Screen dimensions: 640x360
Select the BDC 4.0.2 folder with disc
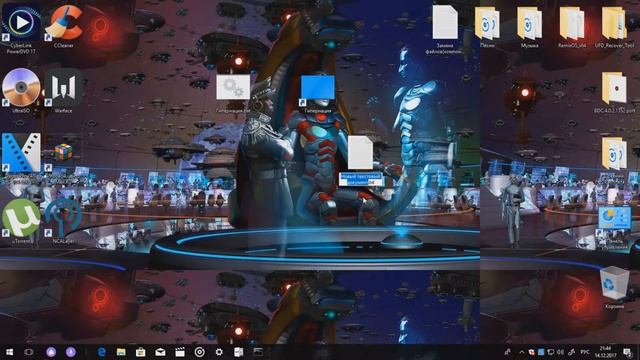(x=614, y=88)
